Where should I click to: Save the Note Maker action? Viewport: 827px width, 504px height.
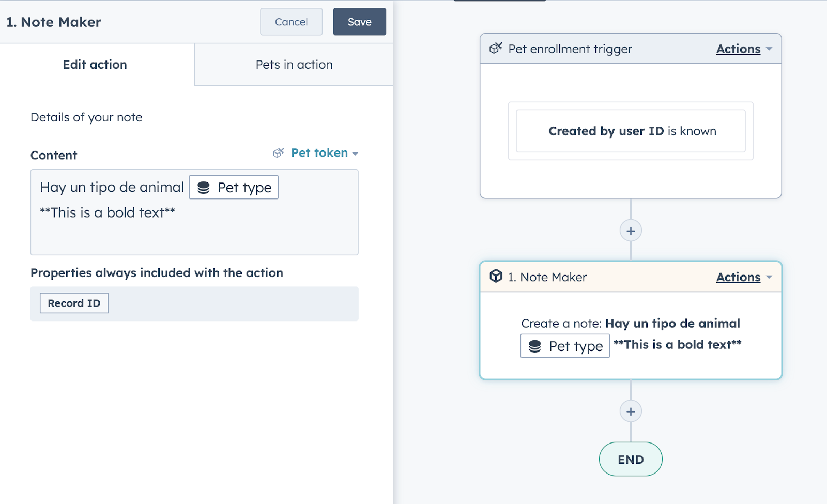click(359, 21)
